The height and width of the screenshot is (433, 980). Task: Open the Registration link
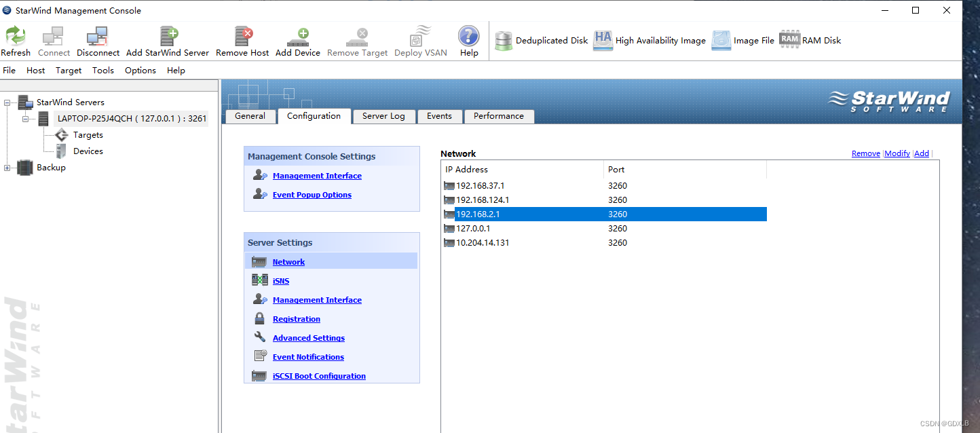[297, 319]
